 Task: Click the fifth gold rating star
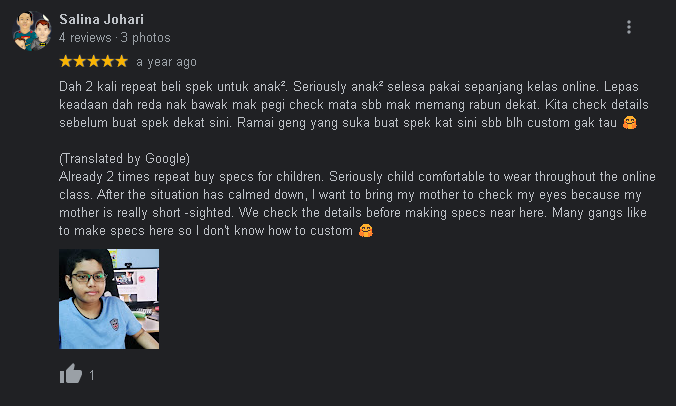122,61
